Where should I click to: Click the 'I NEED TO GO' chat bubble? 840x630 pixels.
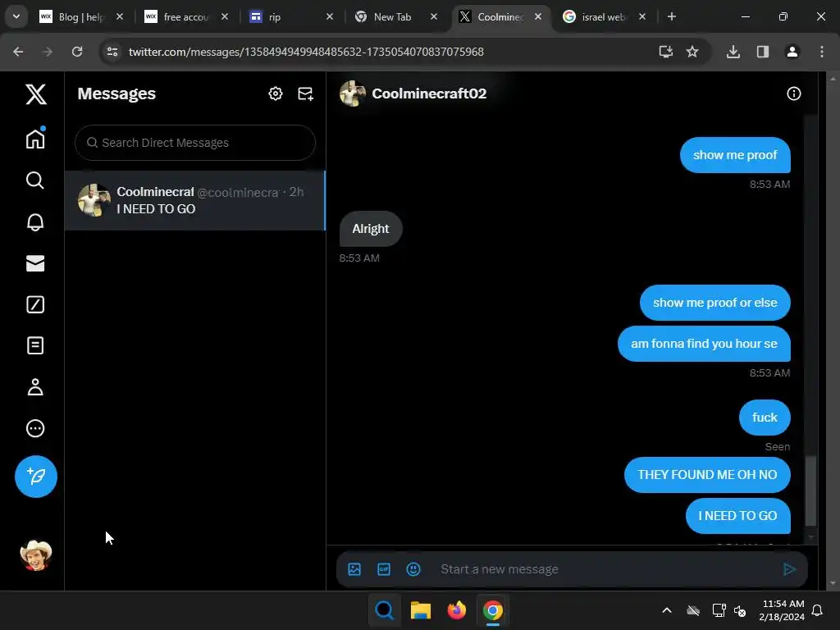tap(737, 516)
